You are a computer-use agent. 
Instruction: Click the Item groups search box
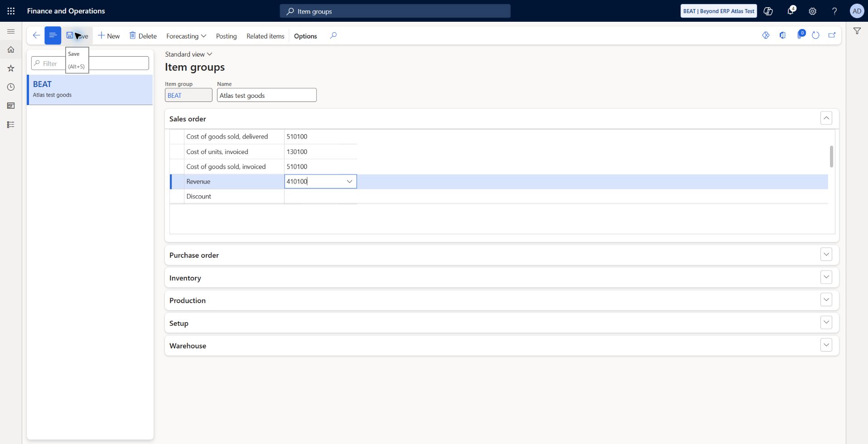395,11
